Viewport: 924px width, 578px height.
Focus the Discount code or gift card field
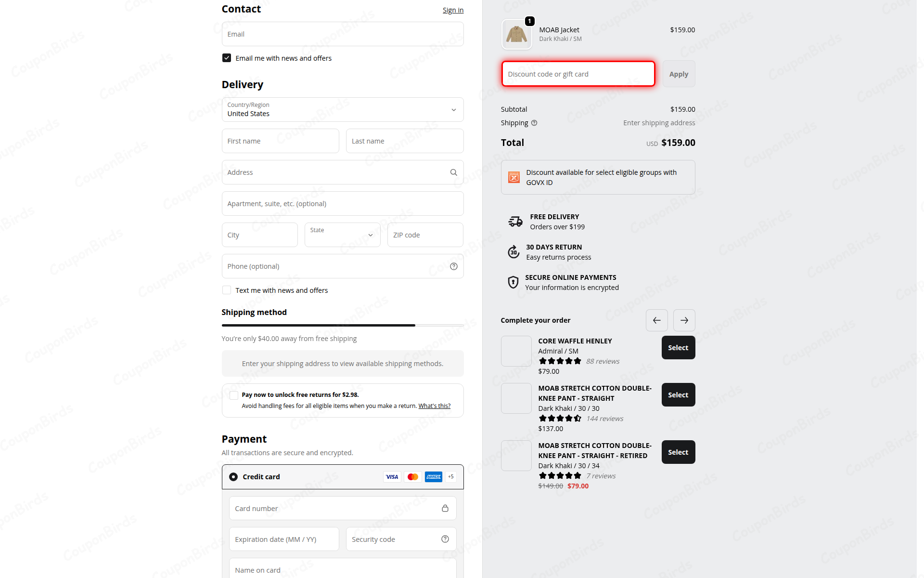click(x=578, y=74)
